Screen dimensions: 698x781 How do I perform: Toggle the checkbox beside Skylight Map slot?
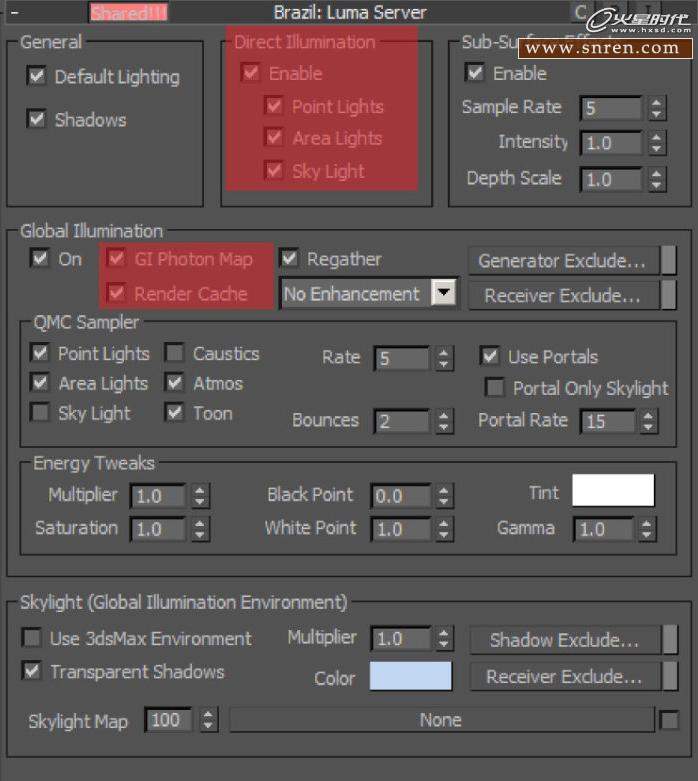tap(669, 720)
